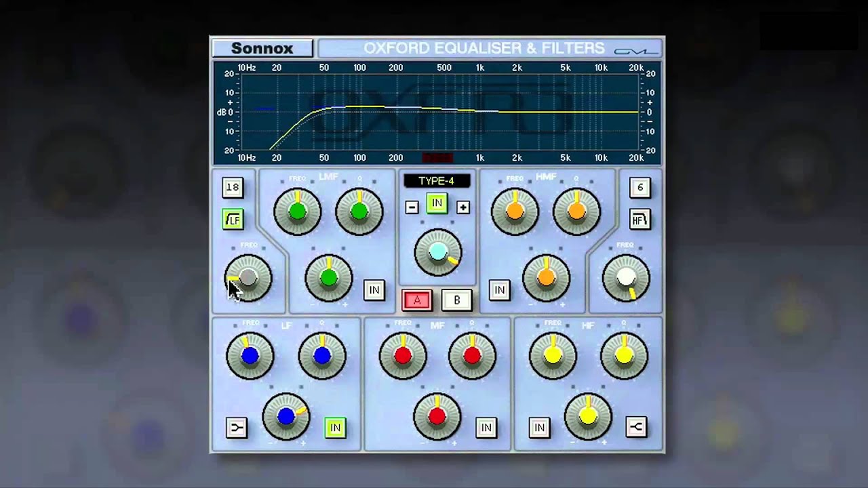
Task: Click the MF red gain knob
Action: tap(437, 416)
